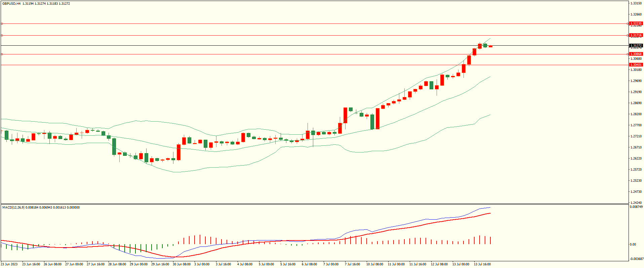Select the 1.30868 red price level tag

tap(636, 54)
